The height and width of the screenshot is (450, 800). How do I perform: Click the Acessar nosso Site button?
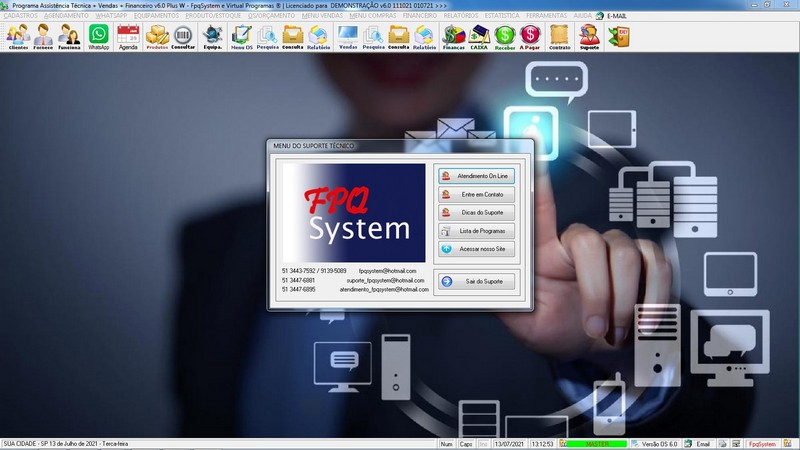[476, 249]
